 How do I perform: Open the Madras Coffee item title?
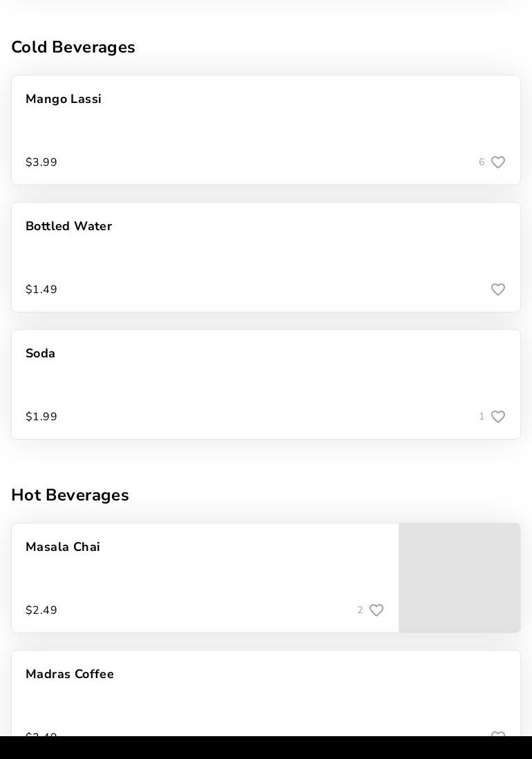70,674
